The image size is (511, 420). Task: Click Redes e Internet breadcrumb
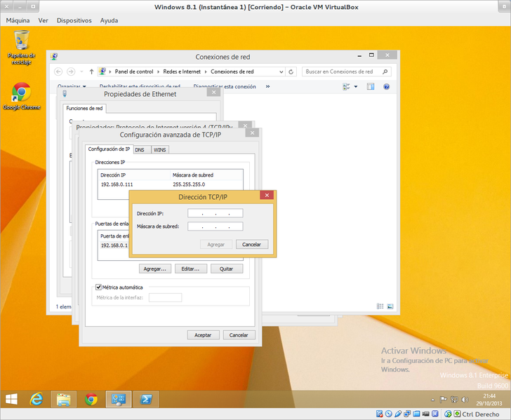coord(182,72)
